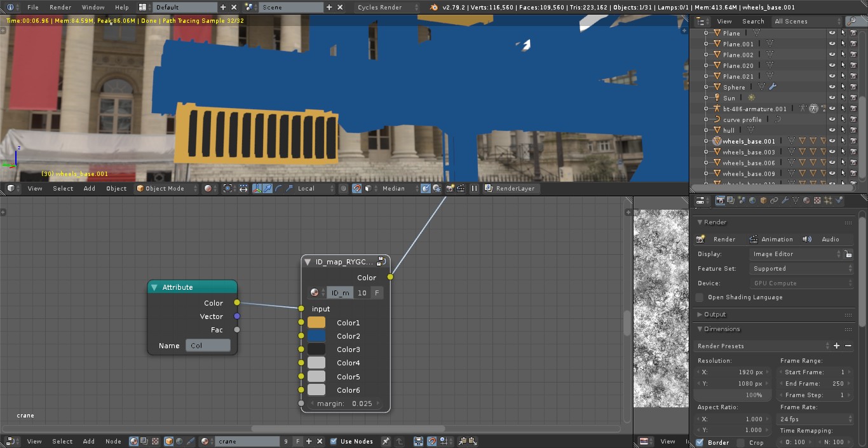Toggle the Use Nodes checkbox

pos(334,441)
